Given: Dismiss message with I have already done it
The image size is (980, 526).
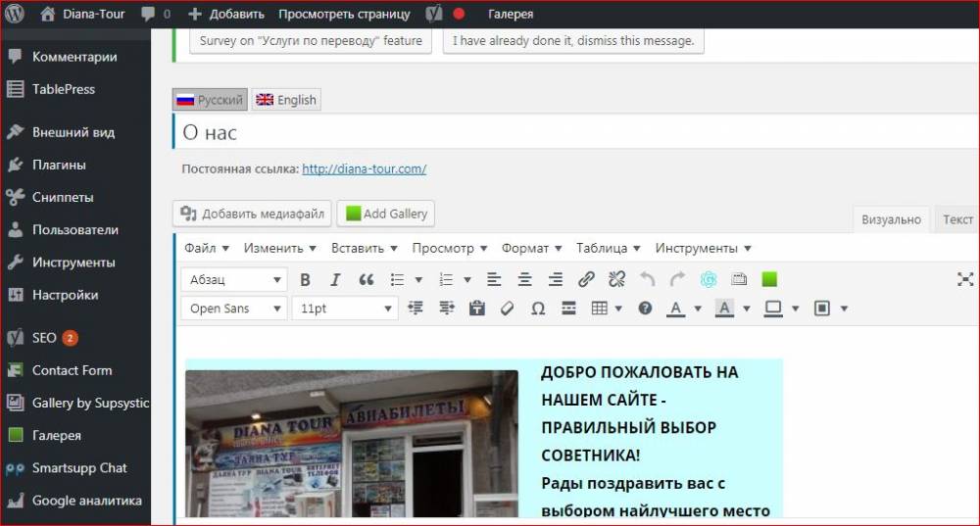Looking at the screenshot, I should click(x=573, y=40).
